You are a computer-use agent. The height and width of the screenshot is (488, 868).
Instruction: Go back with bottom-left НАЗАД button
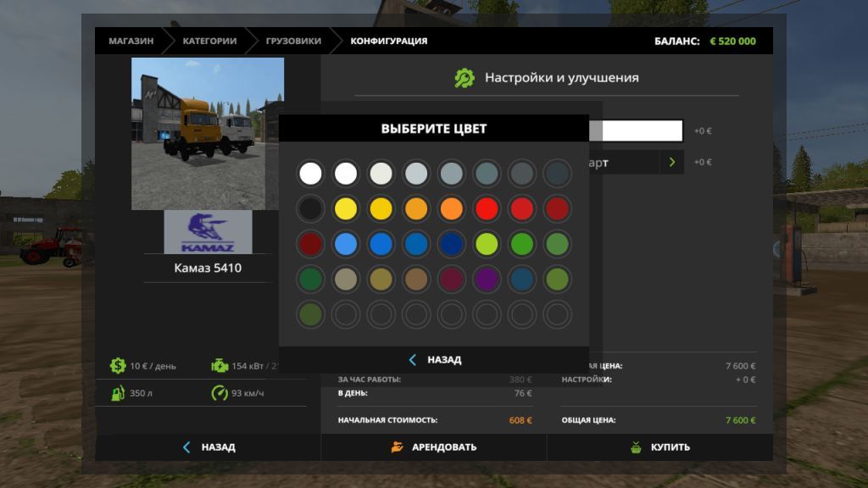point(208,447)
